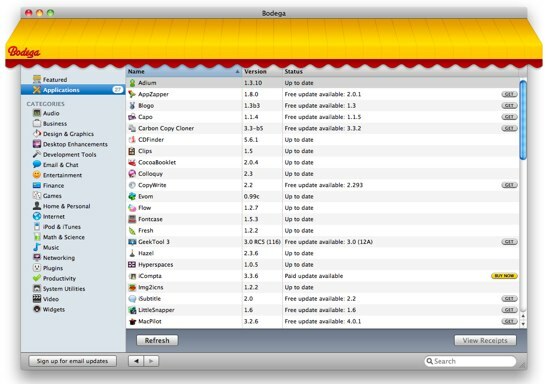Viewport: 550px width, 384px height.
Task: Click the System Utilities icon
Action: click(x=37, y=288)
